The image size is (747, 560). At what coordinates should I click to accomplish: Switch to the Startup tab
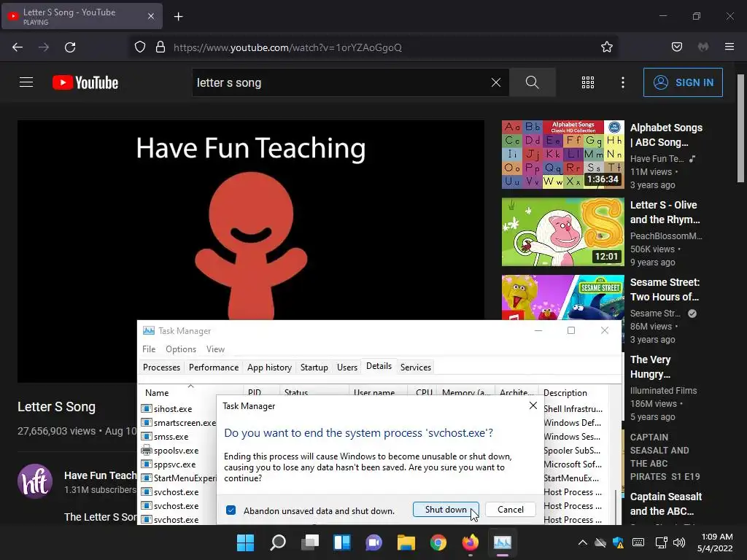pyautogui.click(x=314, y=367)
